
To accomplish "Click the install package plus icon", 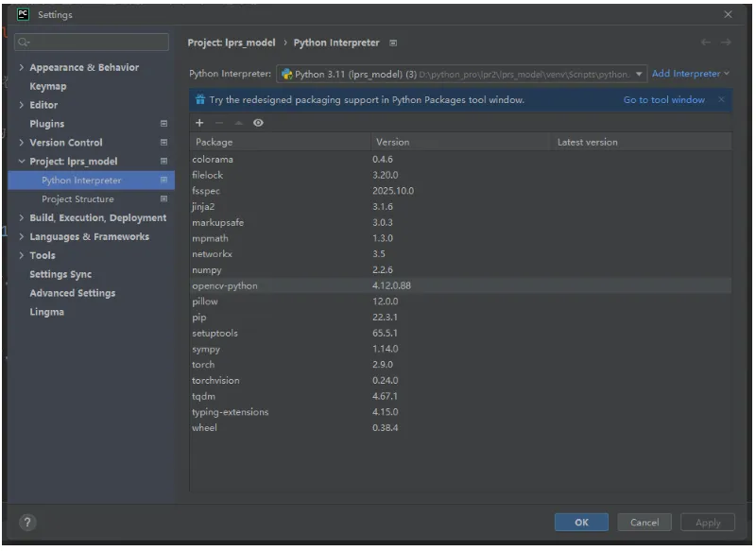I will point(199,123).
